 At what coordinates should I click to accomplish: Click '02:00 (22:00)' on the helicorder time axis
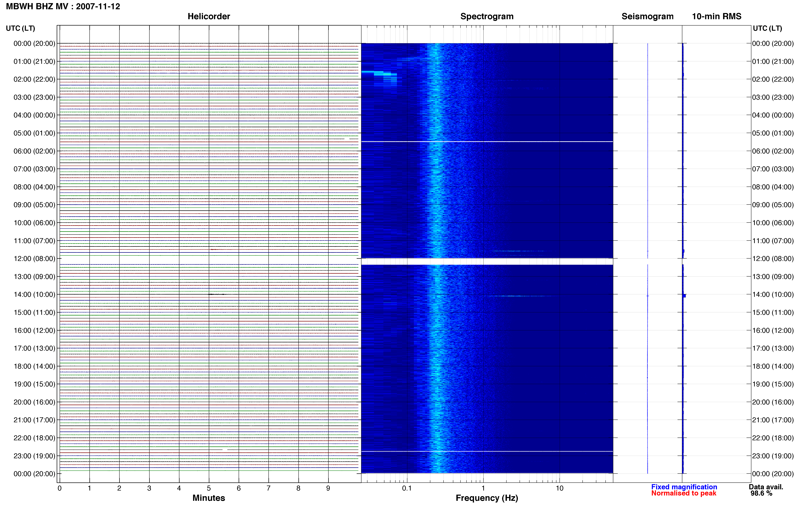(34, 79)
